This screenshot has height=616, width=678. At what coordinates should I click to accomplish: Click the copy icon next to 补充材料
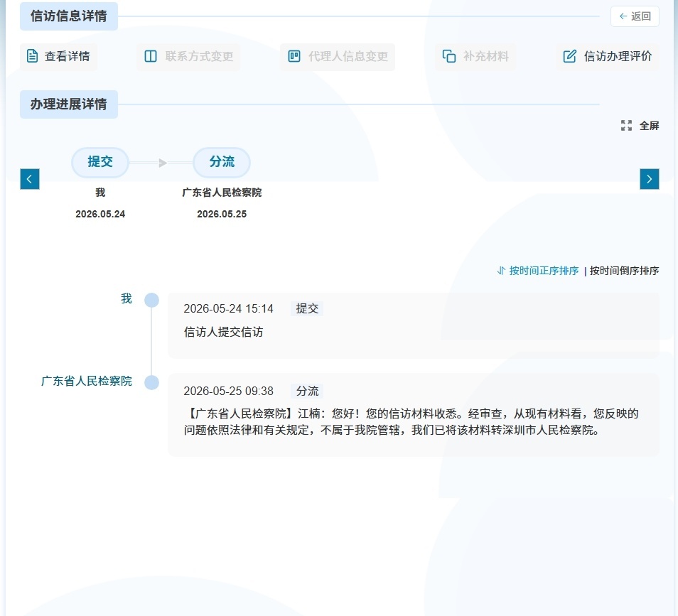click(x=449, y=56)
